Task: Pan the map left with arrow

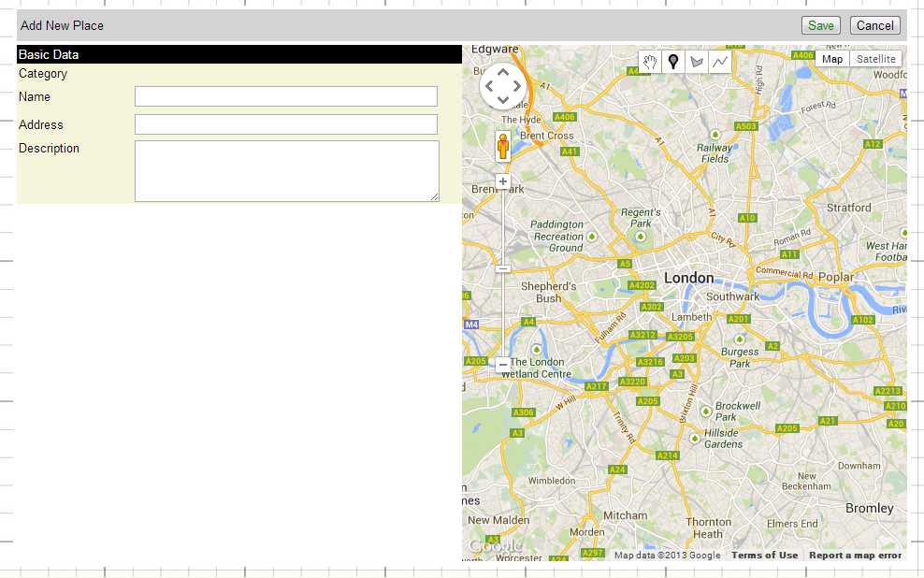Action: [489, 86]
